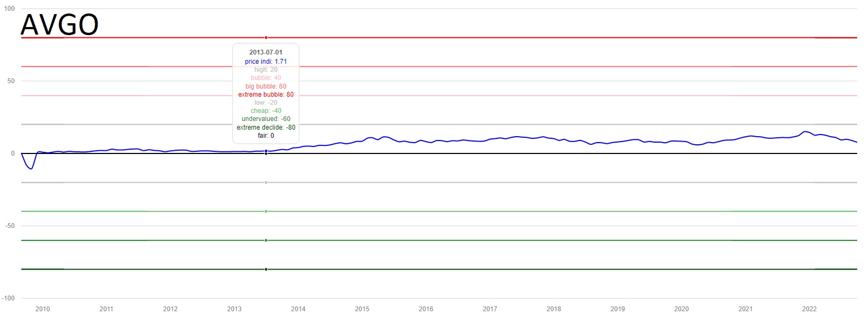Click the 2019 x-axis label
868x328 pixels.
[618, 309]
